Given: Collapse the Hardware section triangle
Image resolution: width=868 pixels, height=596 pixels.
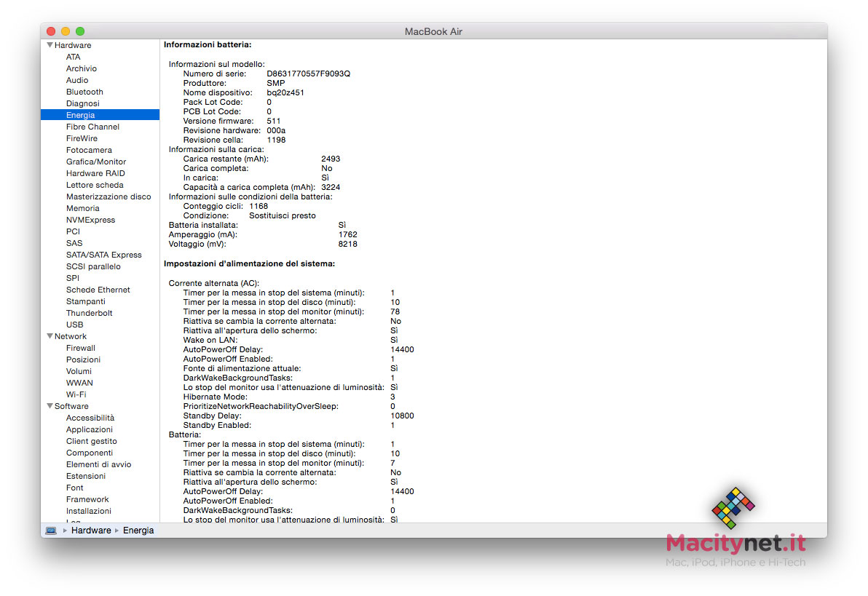Looking at the screenshot, I should [x=50, y=45].
